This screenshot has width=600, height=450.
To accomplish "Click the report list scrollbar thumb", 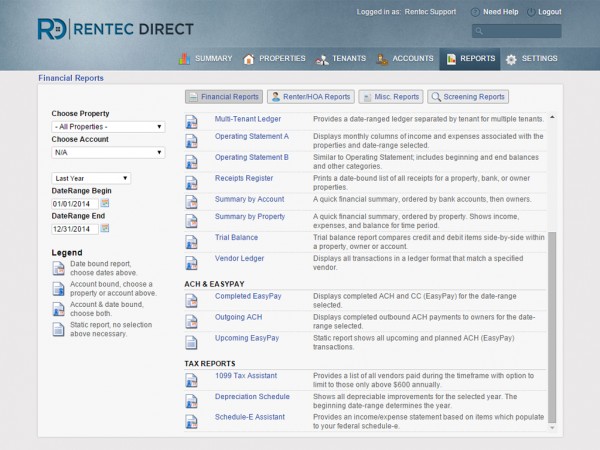I will coord(552,327).
